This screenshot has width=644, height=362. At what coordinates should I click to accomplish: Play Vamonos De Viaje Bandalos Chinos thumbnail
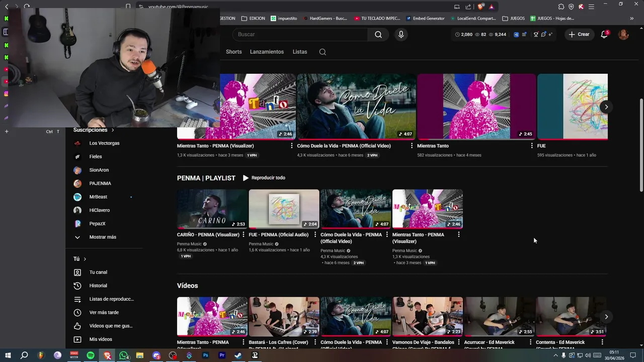[x=428, y=317]
